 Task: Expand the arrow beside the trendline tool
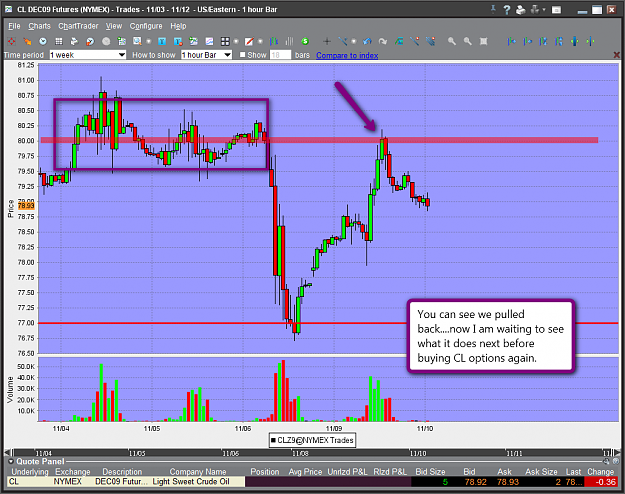pyautogui.click(x=354, y=41)
